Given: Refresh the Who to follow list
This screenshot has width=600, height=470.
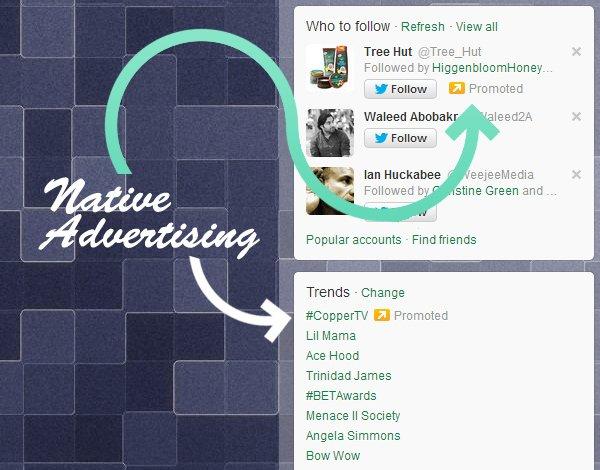Looking at the screenshot, I should click(423, 27).
